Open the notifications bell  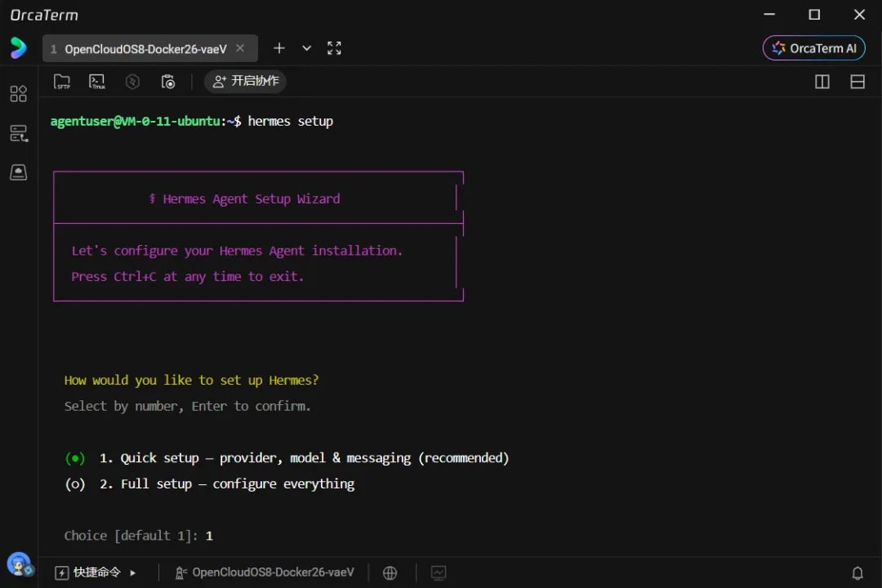[x=857, y=572]
